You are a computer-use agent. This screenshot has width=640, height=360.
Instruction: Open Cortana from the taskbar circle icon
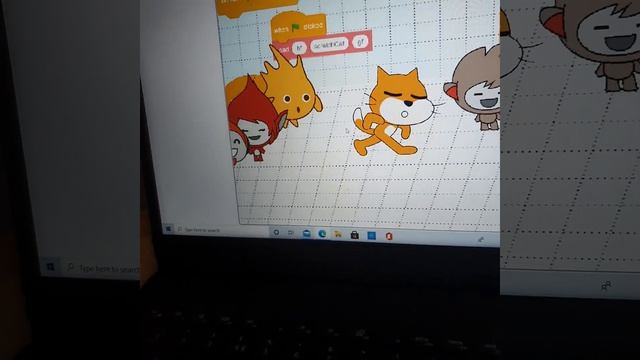point(276,232)
